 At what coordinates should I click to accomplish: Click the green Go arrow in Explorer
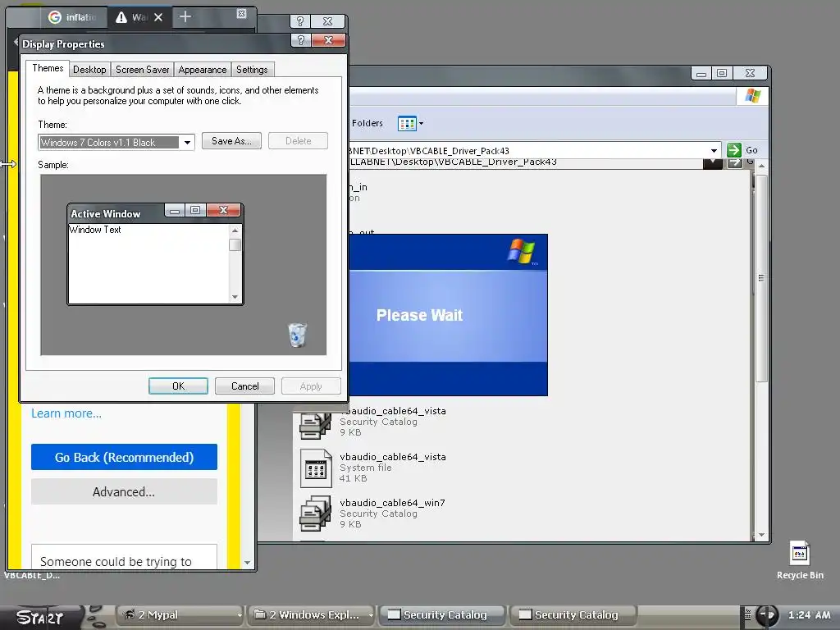coord(734,150)
